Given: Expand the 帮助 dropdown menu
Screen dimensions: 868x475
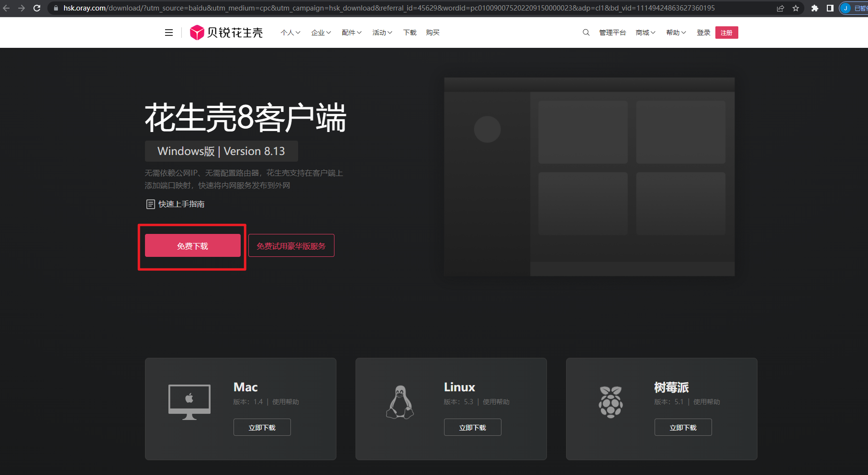Looking at the screenshot, I should tap(676, 33).
